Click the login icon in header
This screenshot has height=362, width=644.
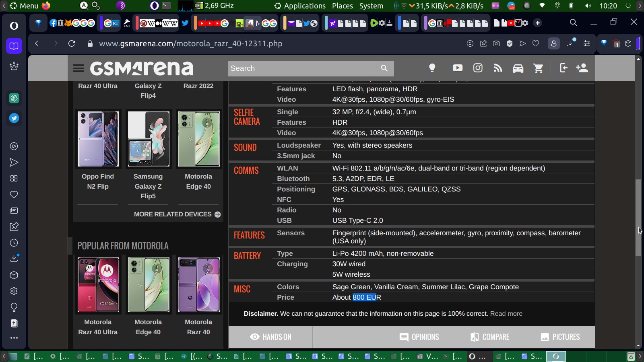pos(563,68)
